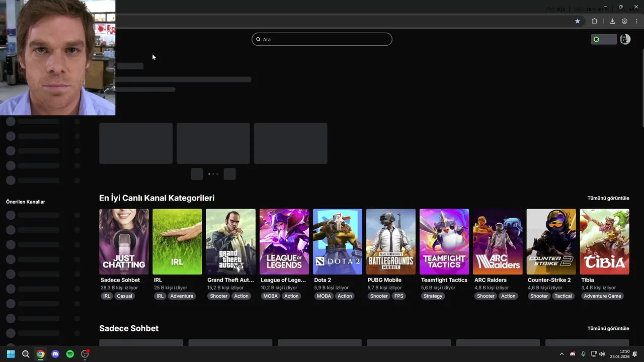Click 3,4 B kişi izliyor viewer count
644x362 pixels.
[x=598, y=288]
